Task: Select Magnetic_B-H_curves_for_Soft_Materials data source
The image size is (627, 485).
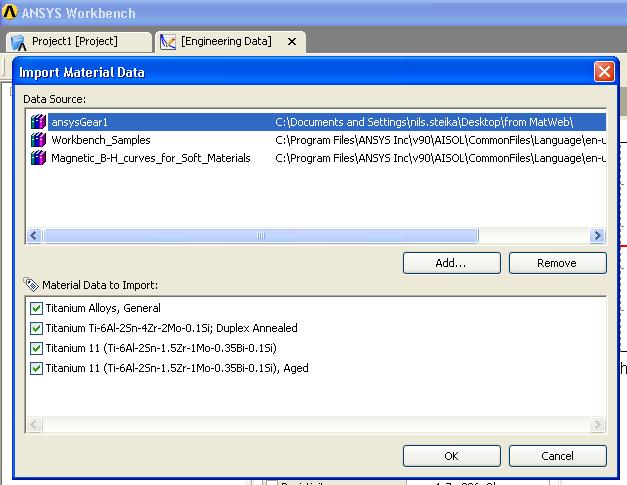Action: (x=318, y=158)
